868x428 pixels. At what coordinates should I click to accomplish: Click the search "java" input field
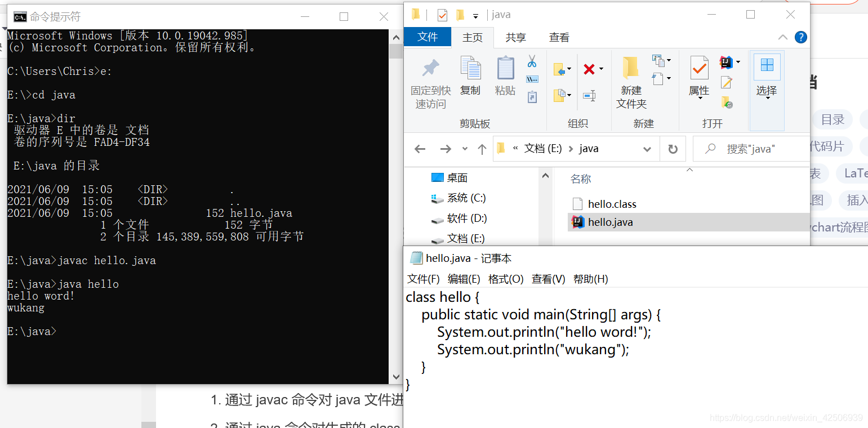751,149
